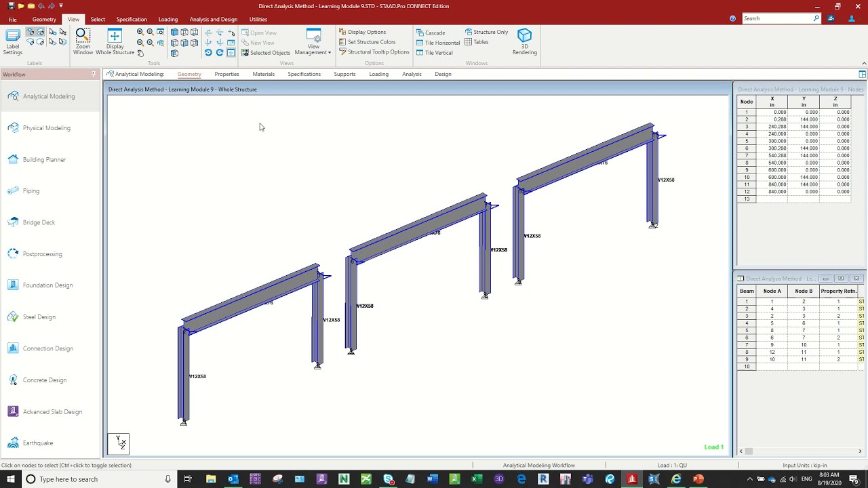The height and width of the screenshot is (488, 868).
Task: Click the Windows Start button
Action: tap(11, 479)
